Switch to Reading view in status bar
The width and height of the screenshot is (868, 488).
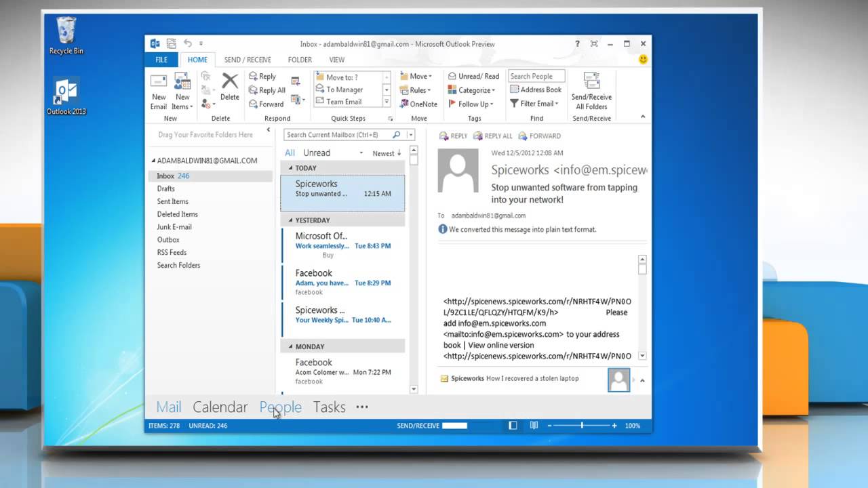pos(534,426)
